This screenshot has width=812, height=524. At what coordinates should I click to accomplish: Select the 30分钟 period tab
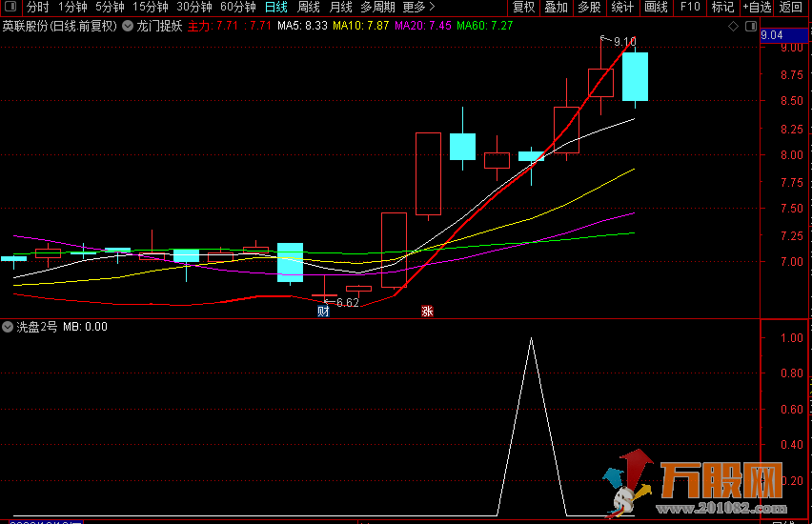[x=194, y=7]
